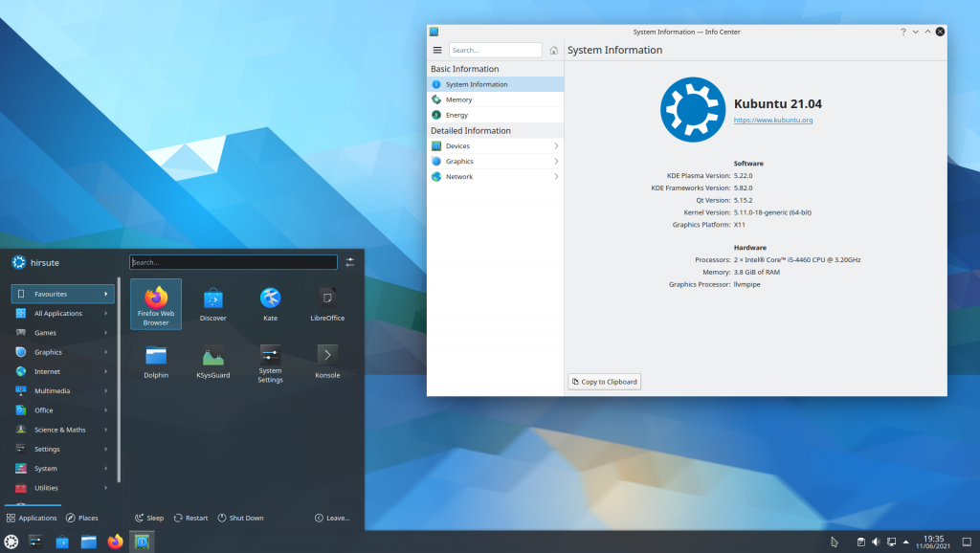Viewport: 980px width, 553px height.
Task: Open the Discover icon in the taskbar
Action: (62, 542)
